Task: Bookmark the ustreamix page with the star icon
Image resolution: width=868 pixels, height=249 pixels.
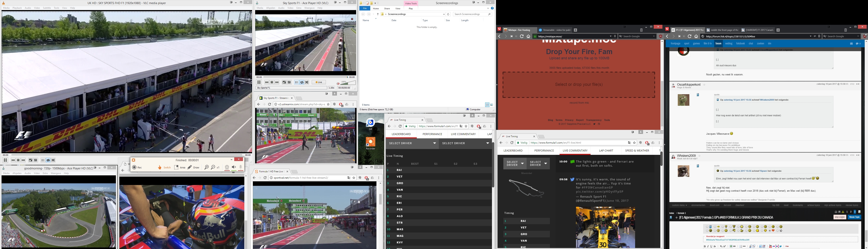Action: pos(328,104)
